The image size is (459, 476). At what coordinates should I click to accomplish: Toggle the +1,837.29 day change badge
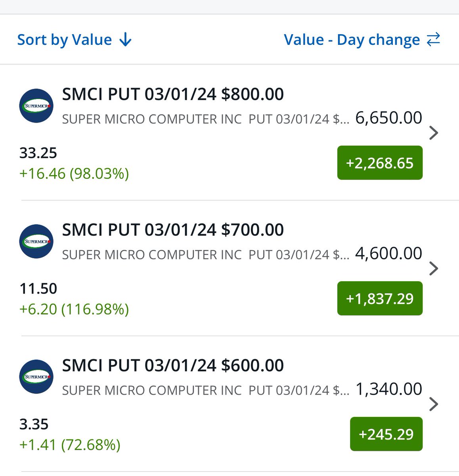[x=380, y=298]
